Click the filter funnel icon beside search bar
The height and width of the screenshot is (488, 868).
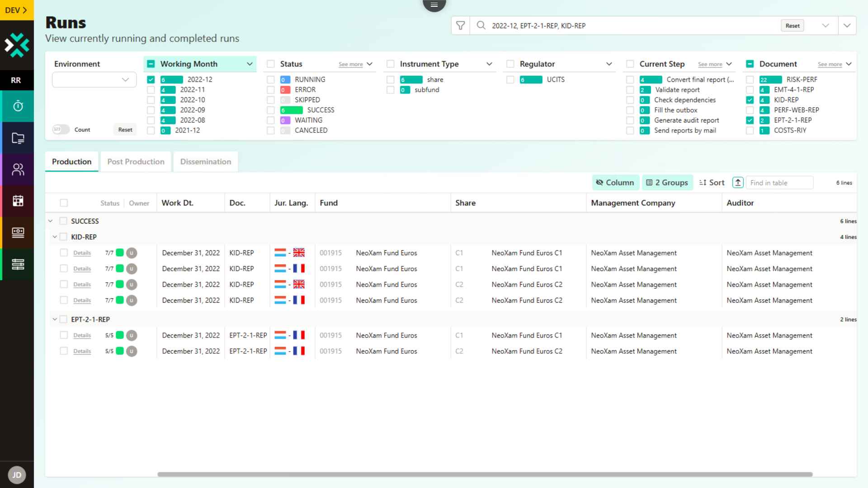pos(461,26)
